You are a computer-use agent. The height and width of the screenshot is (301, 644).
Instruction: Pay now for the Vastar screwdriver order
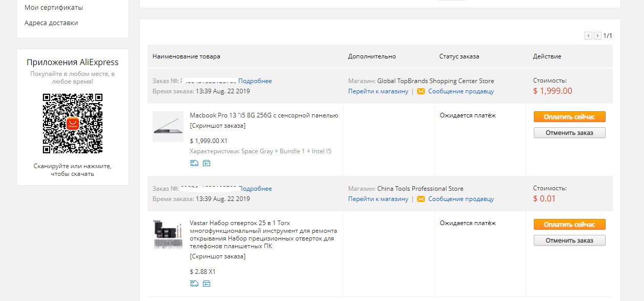[570, 225]
